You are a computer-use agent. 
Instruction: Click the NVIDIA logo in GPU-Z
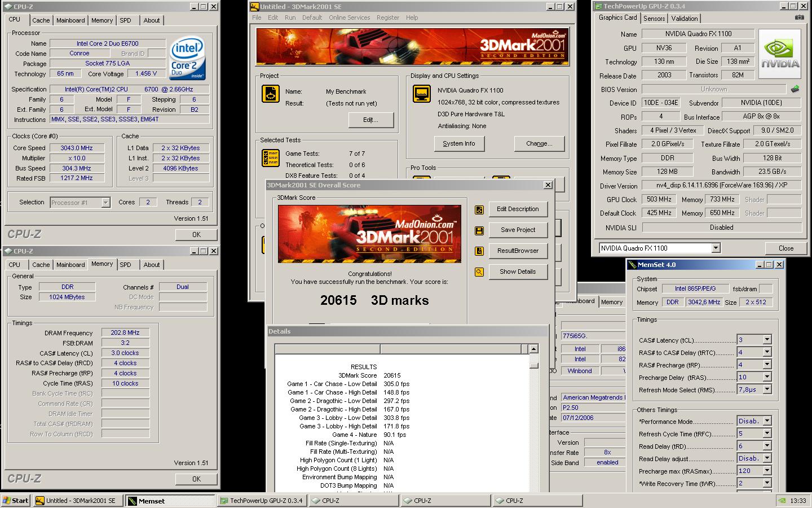tap(780, 55)
